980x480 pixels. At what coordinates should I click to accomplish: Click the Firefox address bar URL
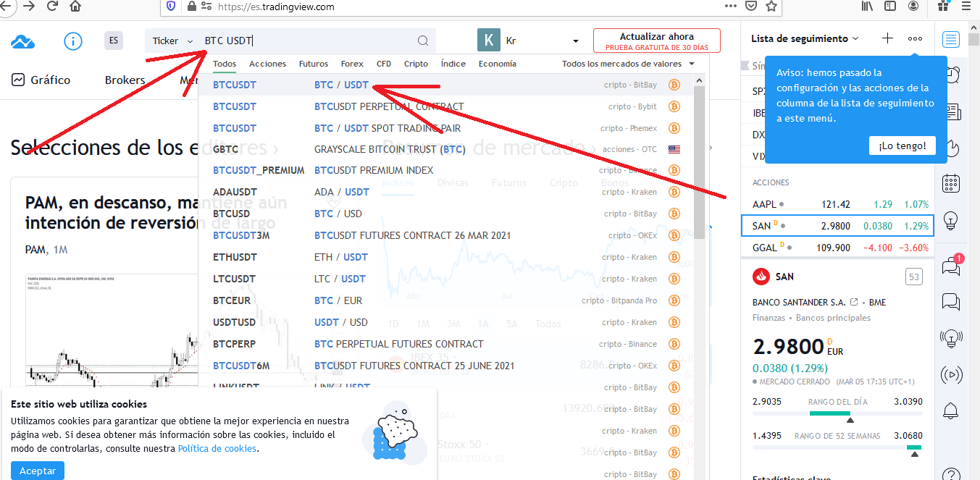[x=275, y=7]
